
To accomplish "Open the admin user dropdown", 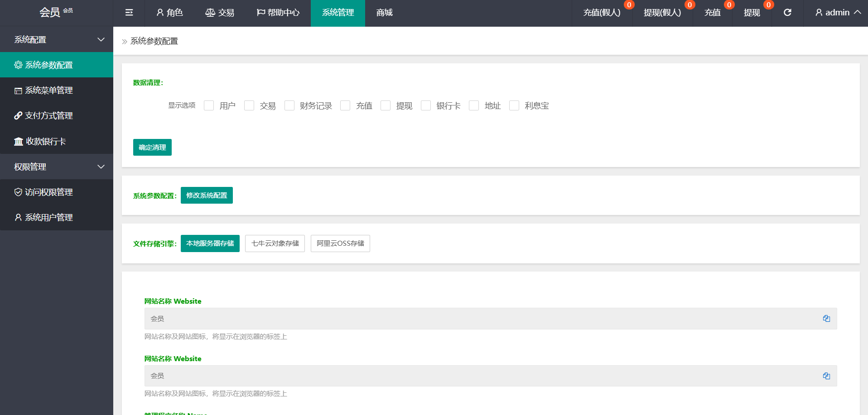I will pos(838,13).
